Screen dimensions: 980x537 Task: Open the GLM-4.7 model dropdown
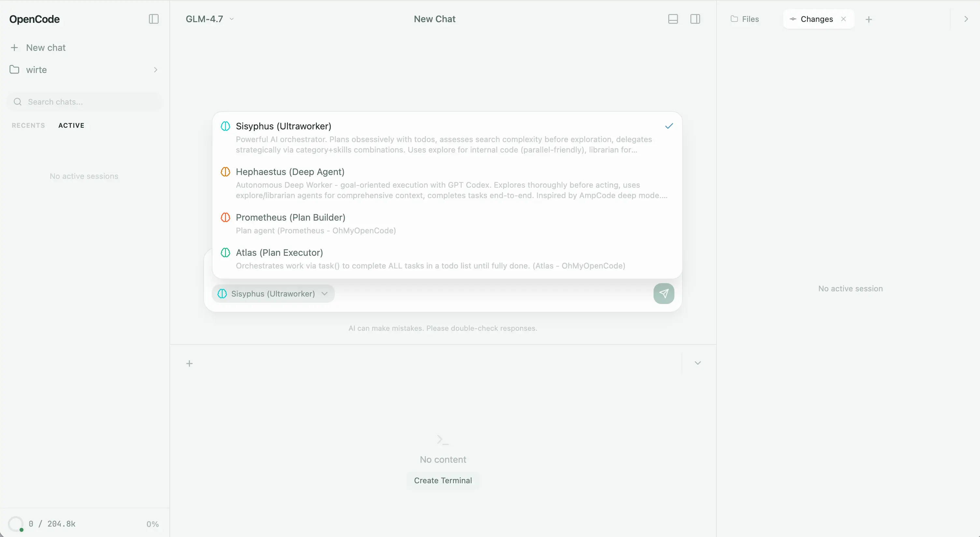pyautogui.click(x=209, y=19)
